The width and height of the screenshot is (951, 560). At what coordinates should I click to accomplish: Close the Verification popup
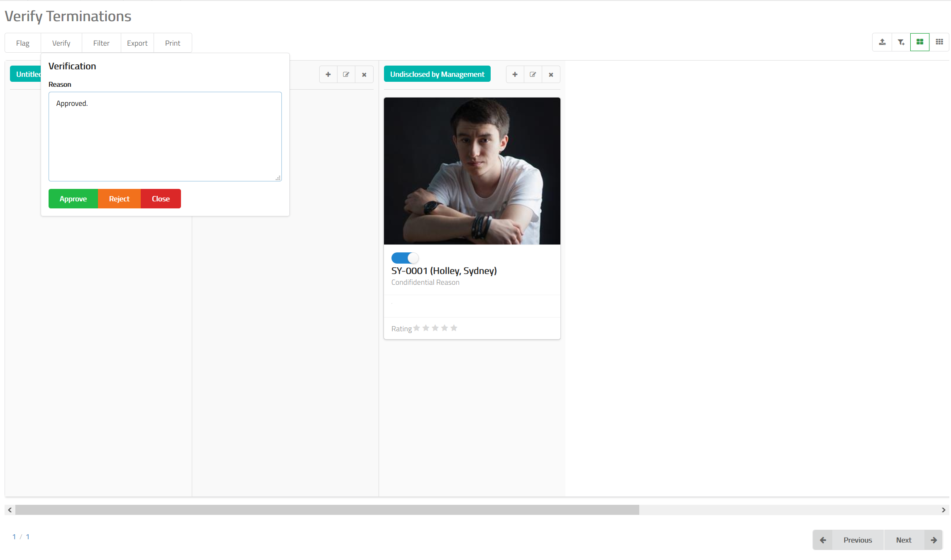point(161,199)
